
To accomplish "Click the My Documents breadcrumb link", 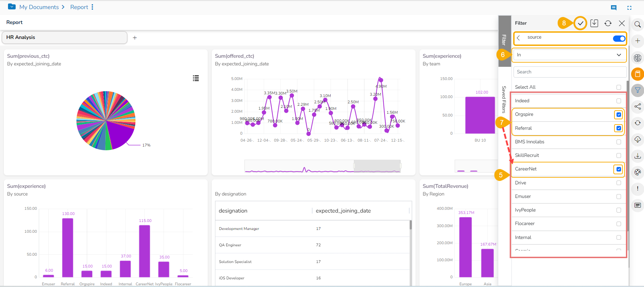I will click(39, 7).
